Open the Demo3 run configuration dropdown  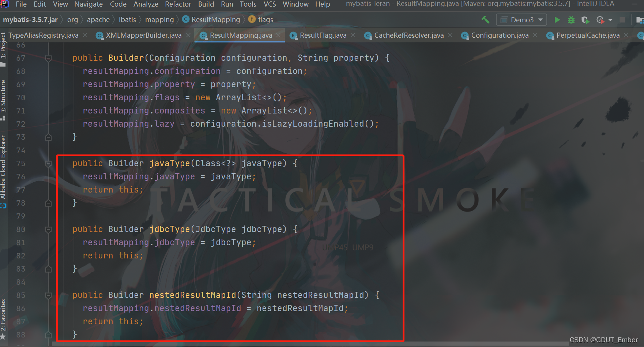(521, 20)
